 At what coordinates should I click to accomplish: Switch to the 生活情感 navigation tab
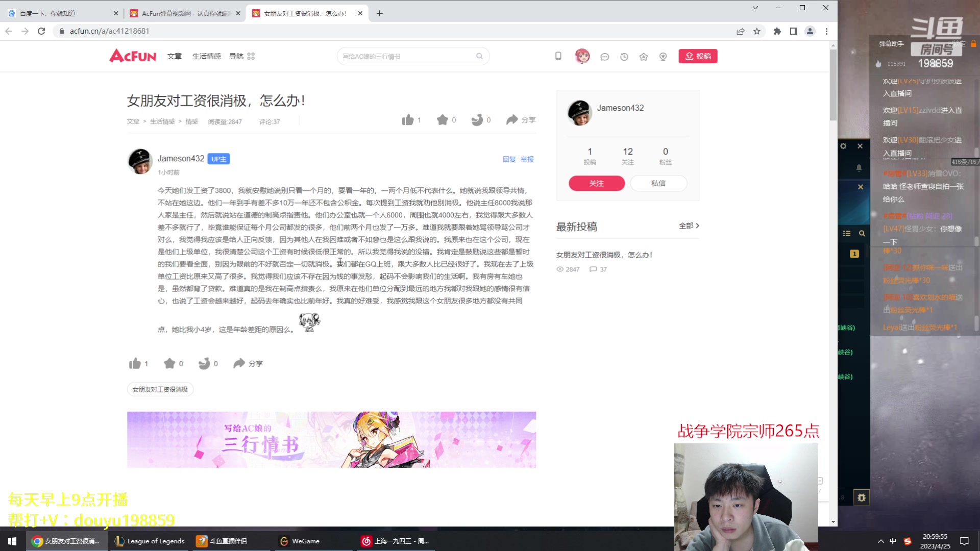(x=206, y=56)
